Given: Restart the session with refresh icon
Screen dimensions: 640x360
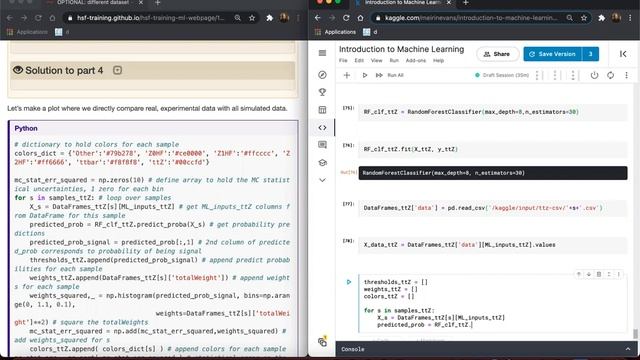Looking at the screenshot, I should [610, 75].
